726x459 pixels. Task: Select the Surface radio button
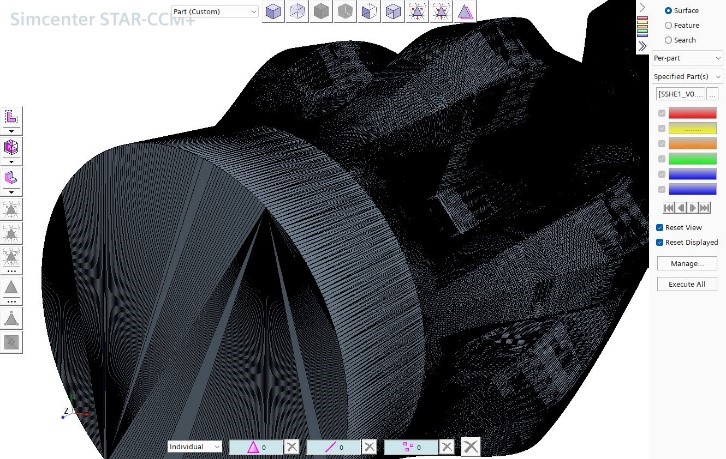[668, 10]
